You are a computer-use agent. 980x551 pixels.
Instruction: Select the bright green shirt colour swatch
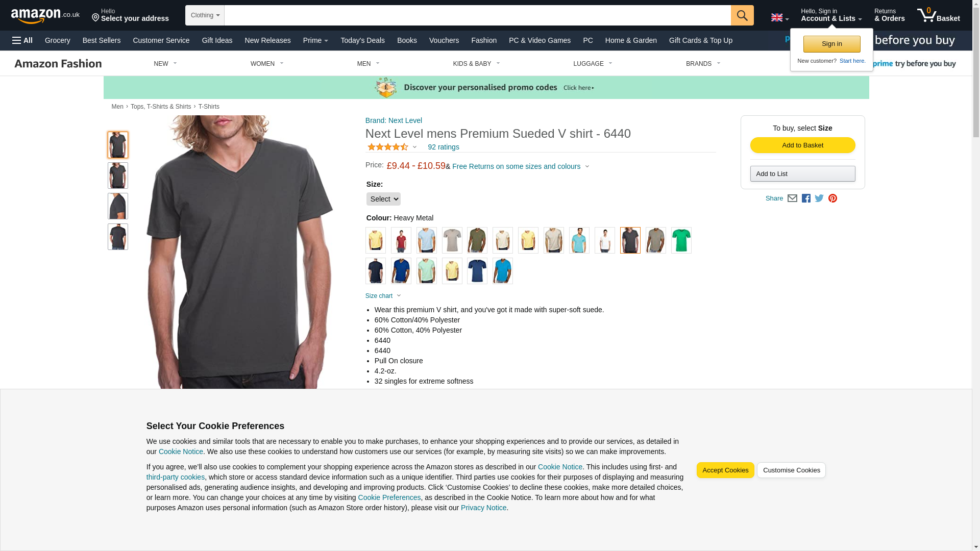(681, 240)
